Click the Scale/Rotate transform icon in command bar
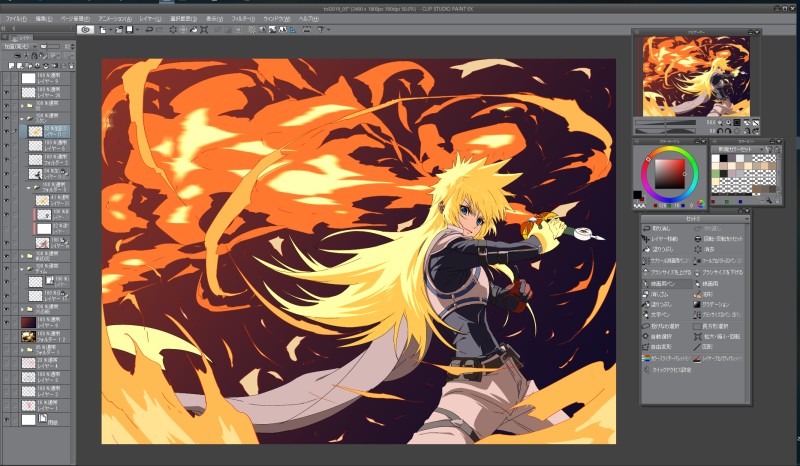 (x=204, y=30)
